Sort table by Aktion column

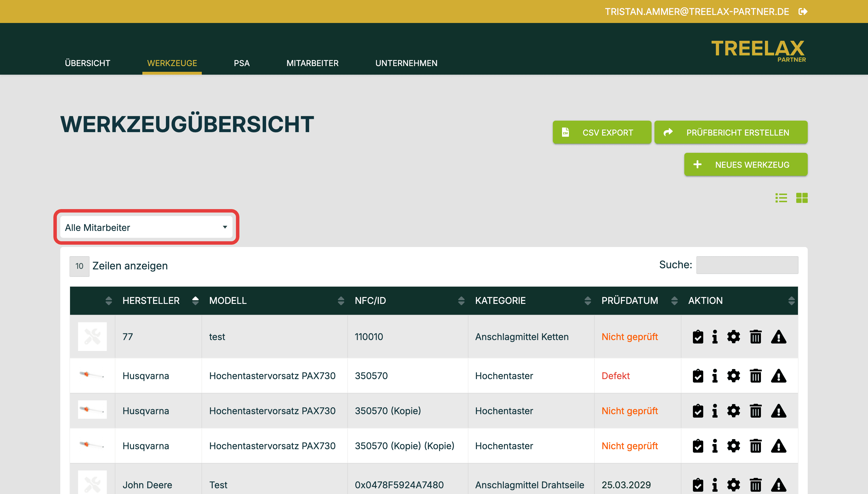739,301
